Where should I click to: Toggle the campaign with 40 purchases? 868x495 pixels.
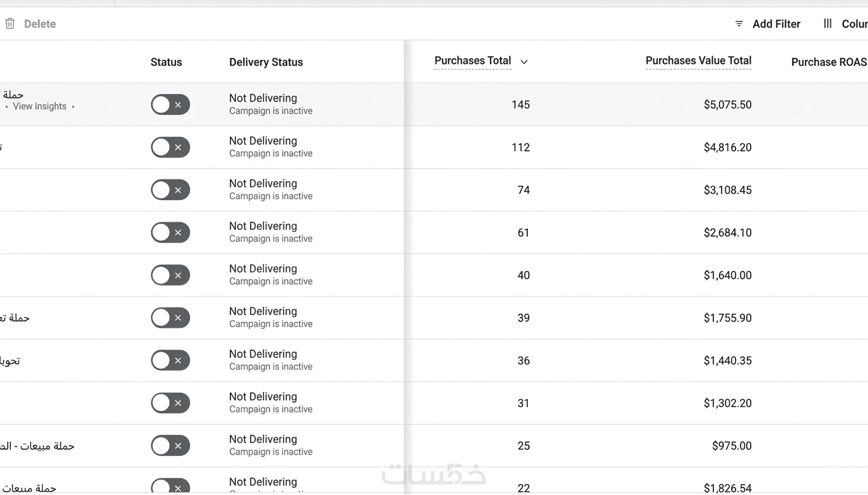tap(170, 275)
